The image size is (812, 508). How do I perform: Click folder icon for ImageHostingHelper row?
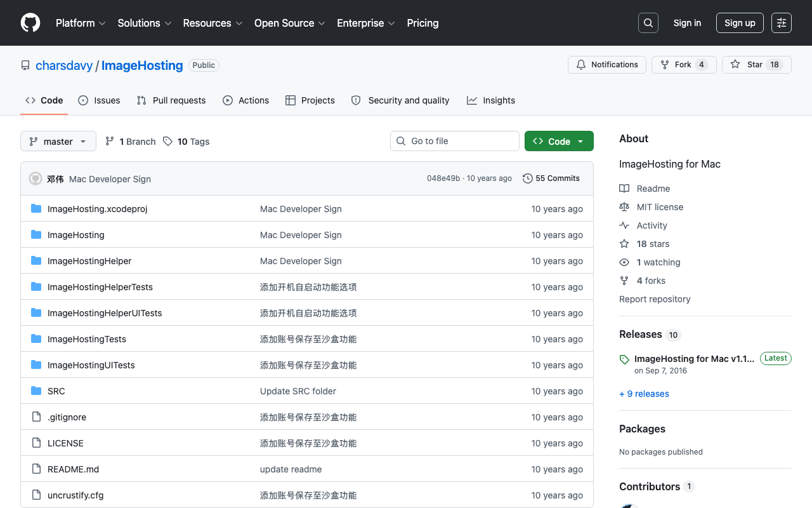click(36, 261)
